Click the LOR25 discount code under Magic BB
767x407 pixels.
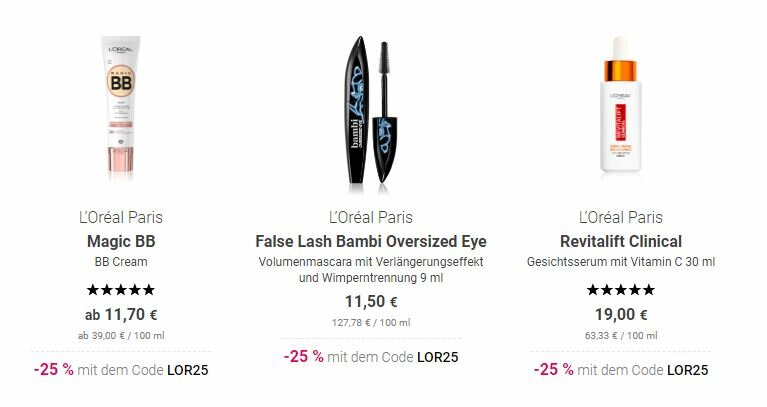(187, 370)
